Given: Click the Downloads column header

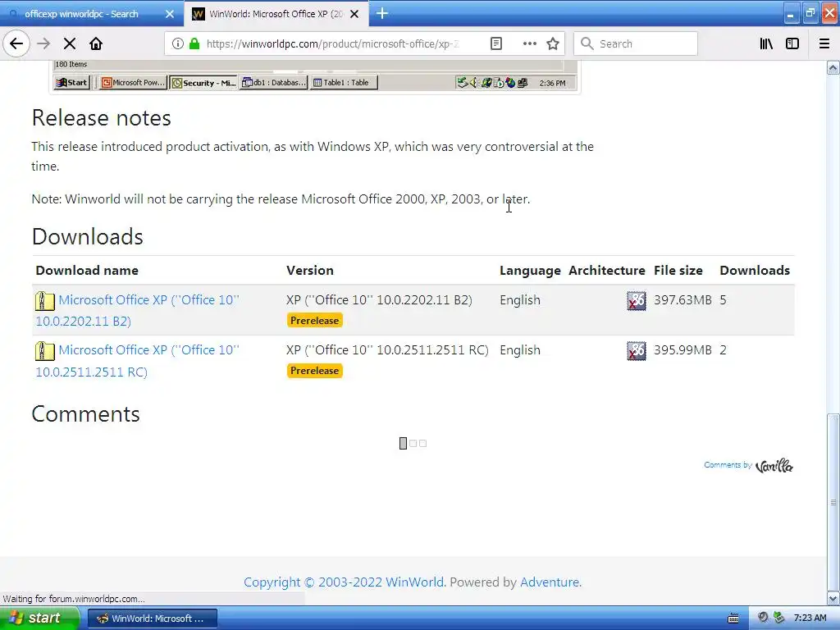Looking at the screenshot, I should [755, 271].
